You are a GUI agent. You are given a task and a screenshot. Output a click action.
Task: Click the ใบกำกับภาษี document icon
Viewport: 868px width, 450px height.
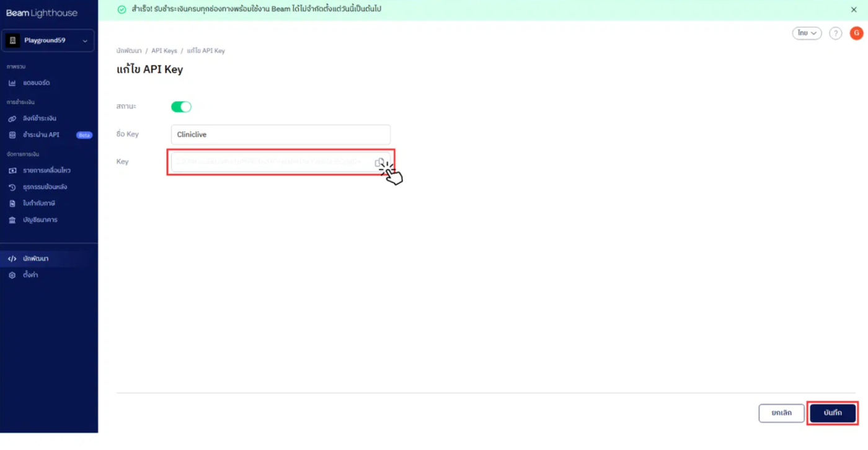tap(12, 203)
